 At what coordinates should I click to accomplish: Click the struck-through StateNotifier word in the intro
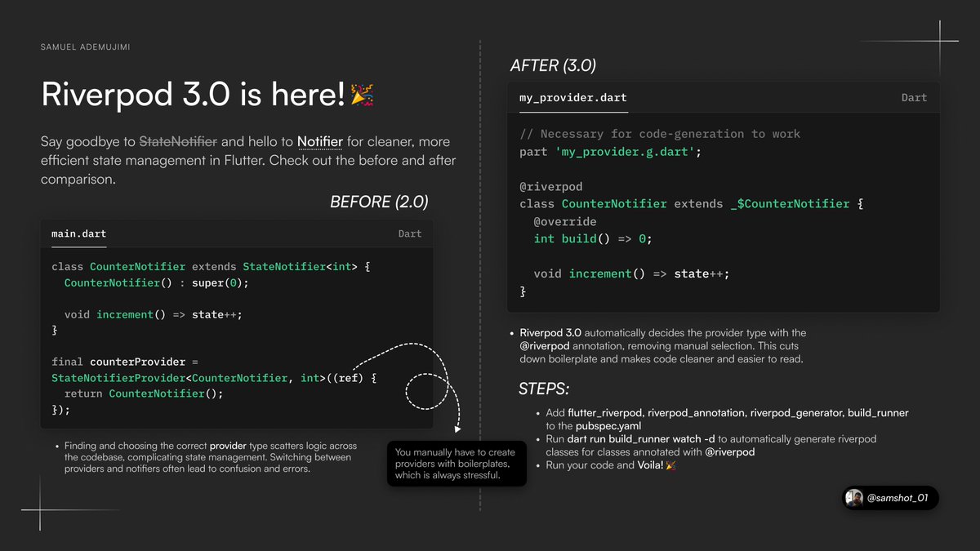point(179,142)
